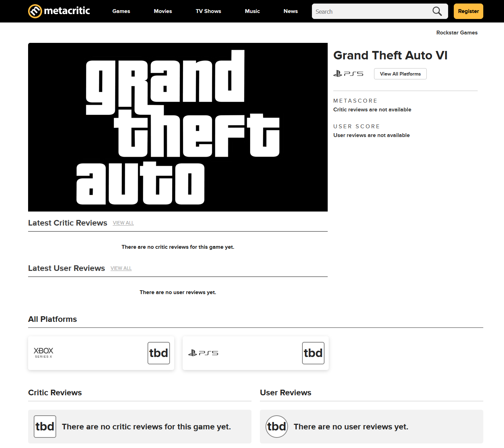Click the All Platforms heading

[x=52, y=319]
